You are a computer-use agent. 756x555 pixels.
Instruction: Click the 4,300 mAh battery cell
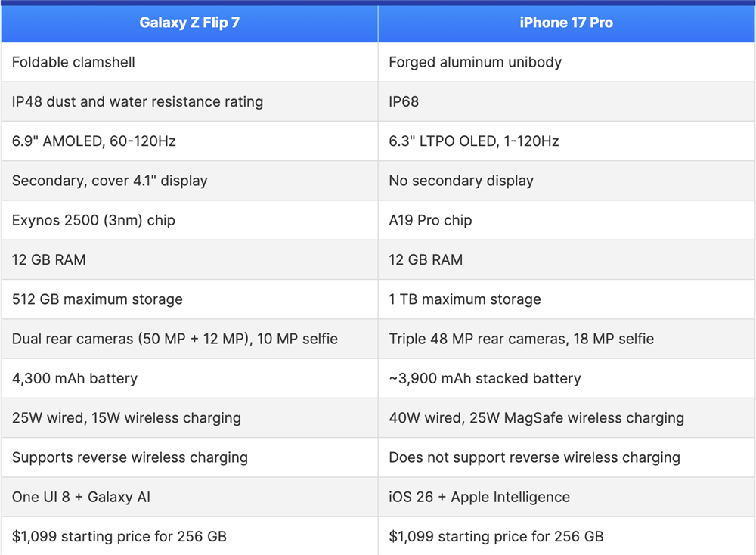point(75,378)
